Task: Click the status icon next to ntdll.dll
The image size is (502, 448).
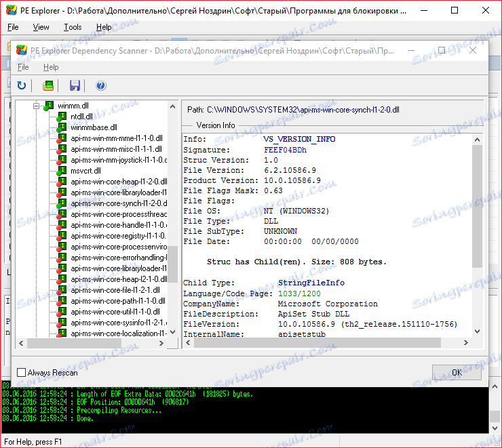Action: click(62, 117)
